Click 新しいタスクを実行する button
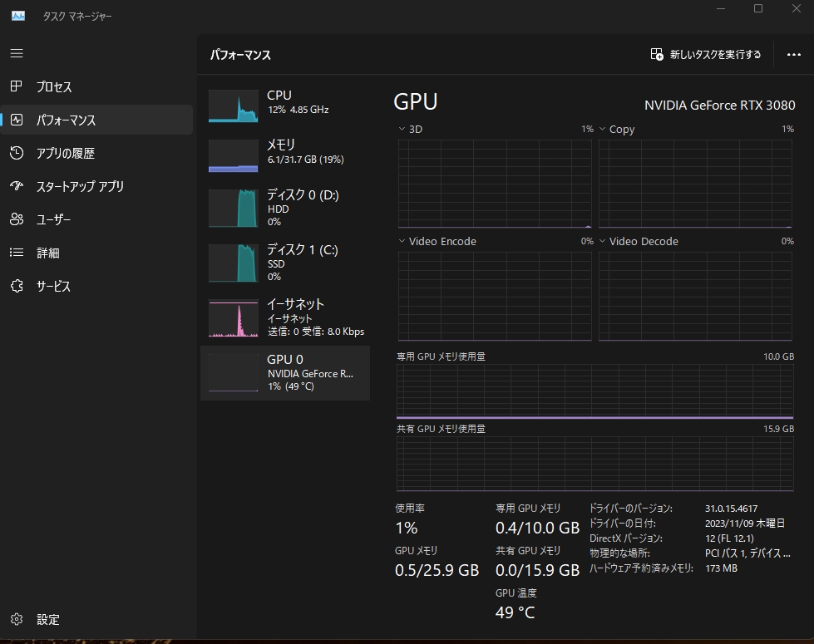The image size is (814, 644). [706, 55]
